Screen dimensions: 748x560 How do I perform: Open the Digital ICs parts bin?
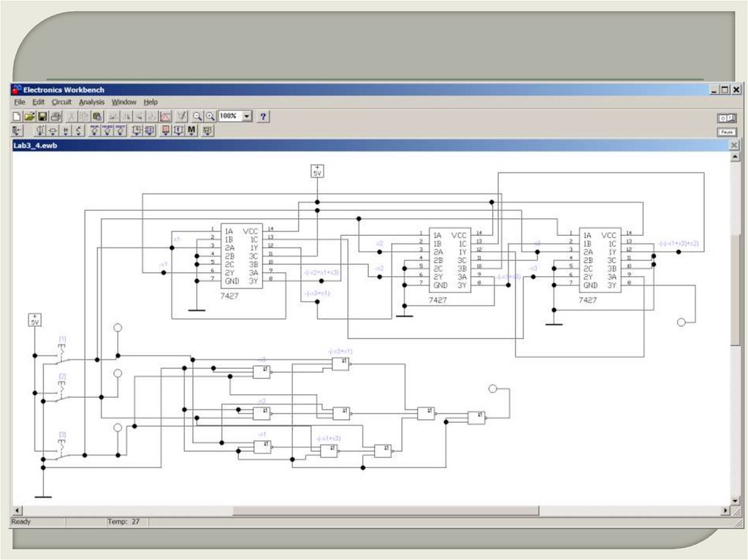[121, 130]
